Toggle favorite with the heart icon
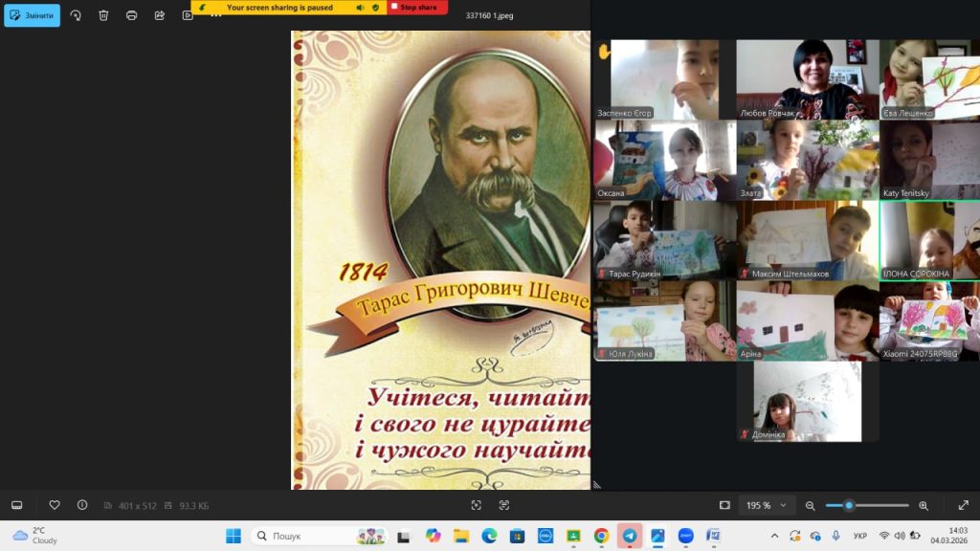980x551 pixels. tap(55, 505)
